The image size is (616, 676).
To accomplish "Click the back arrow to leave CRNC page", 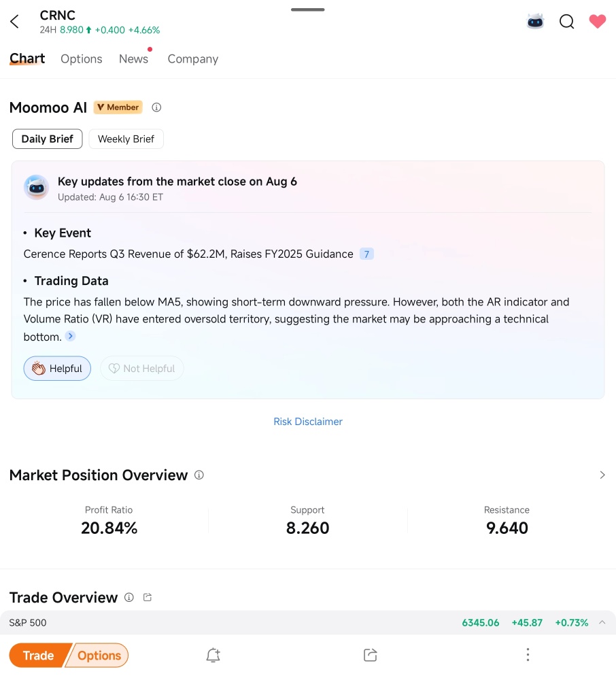I will (15, 21).
